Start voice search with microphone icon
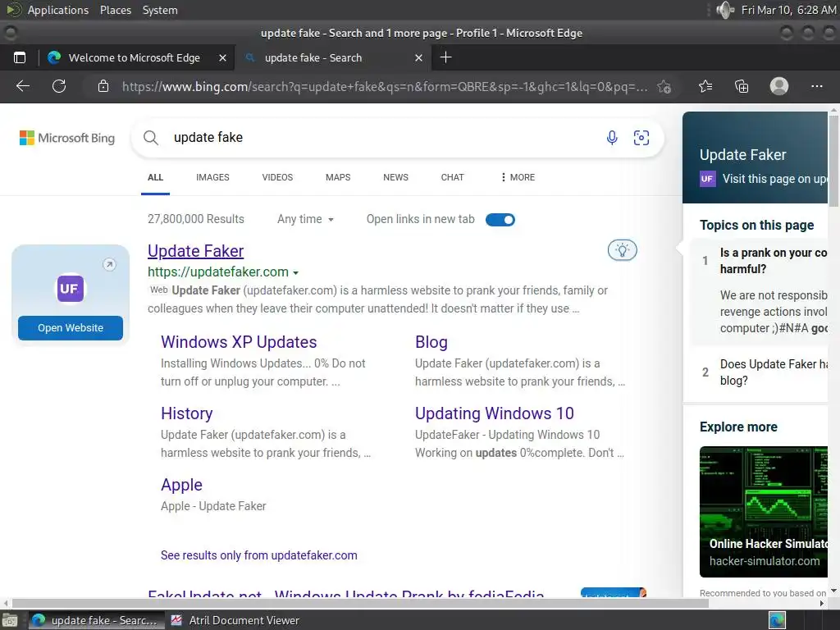 (612, 138)
